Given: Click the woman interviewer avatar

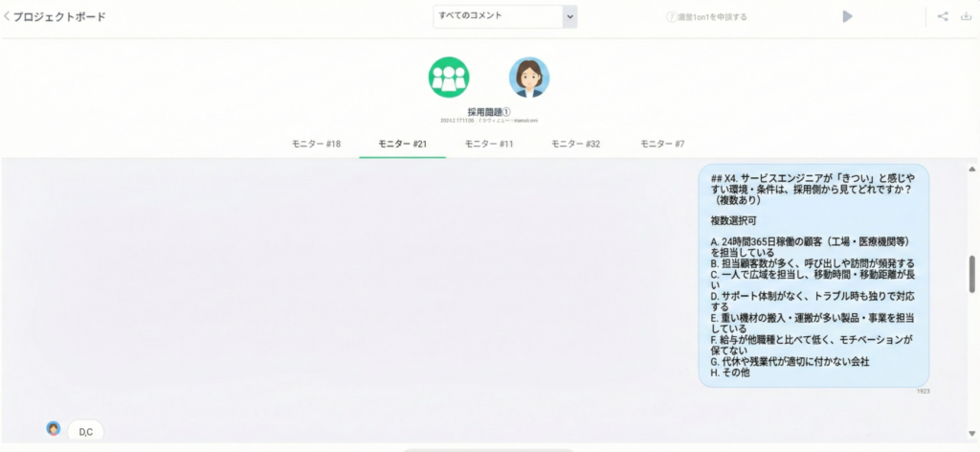Looking at the screenshot, I should [528, 78].
